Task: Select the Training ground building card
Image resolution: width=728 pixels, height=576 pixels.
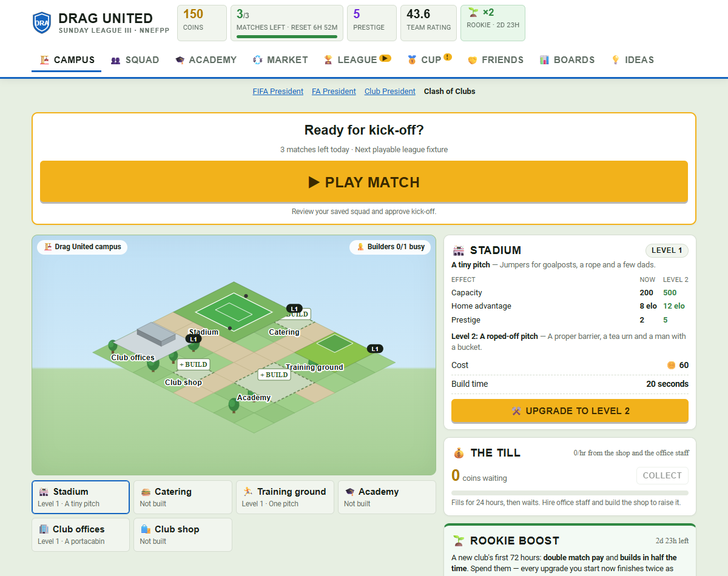Action: [x=285, y=497]
